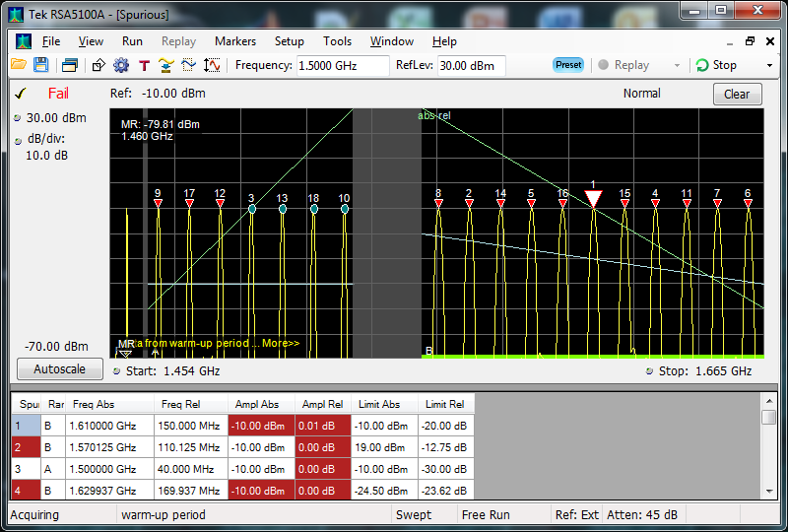Click the table scrollbar down arrow
788x532 pixels.
pos(768,491)
